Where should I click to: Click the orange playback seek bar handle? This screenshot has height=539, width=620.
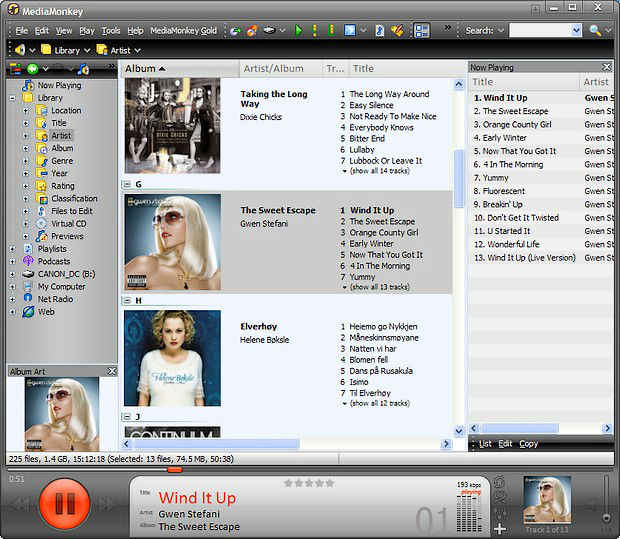pos(175,470)
